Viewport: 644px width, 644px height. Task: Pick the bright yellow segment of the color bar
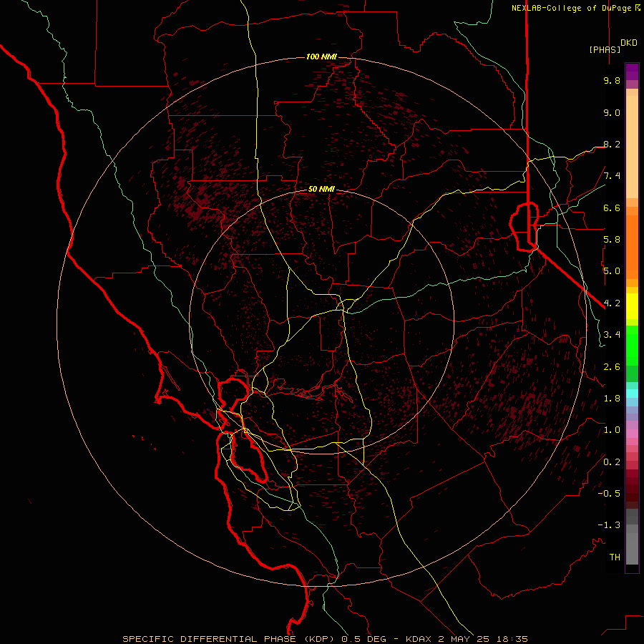[632, 306]
